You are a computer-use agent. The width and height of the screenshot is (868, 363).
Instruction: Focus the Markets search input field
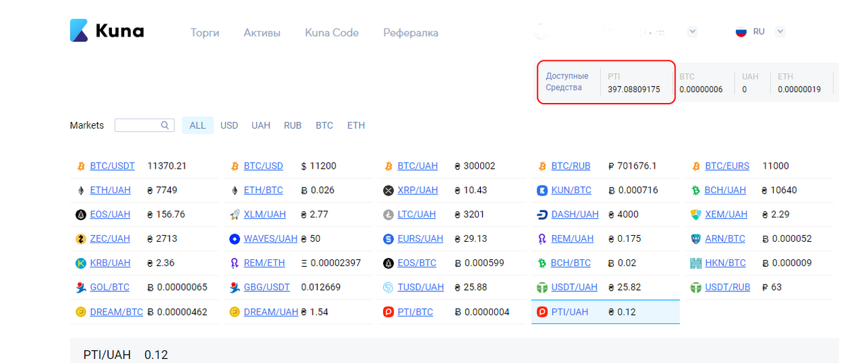144,125
